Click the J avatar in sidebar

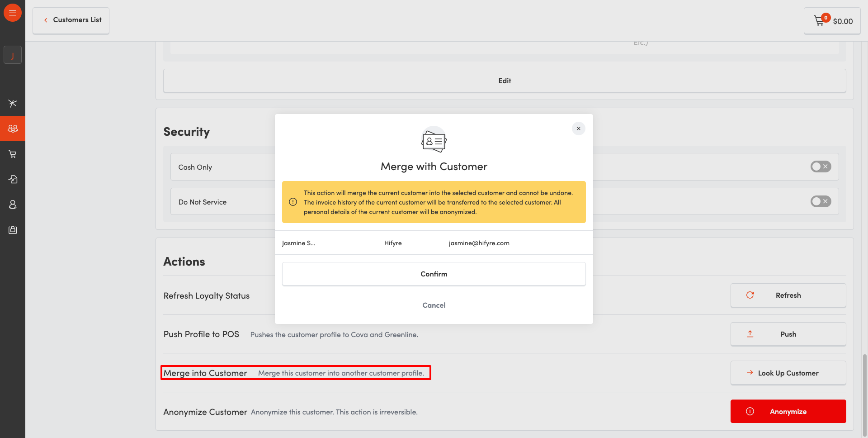coord(13,55)
